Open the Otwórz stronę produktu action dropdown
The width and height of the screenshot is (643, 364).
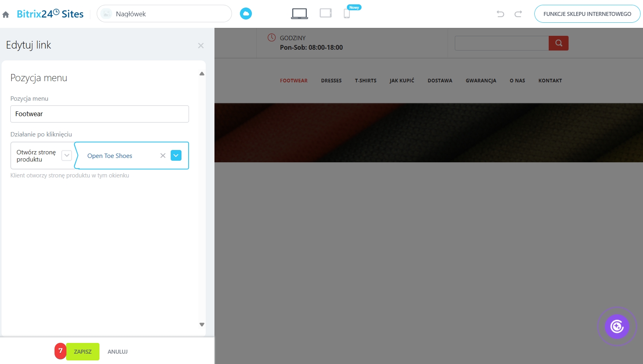coord(67,156)
